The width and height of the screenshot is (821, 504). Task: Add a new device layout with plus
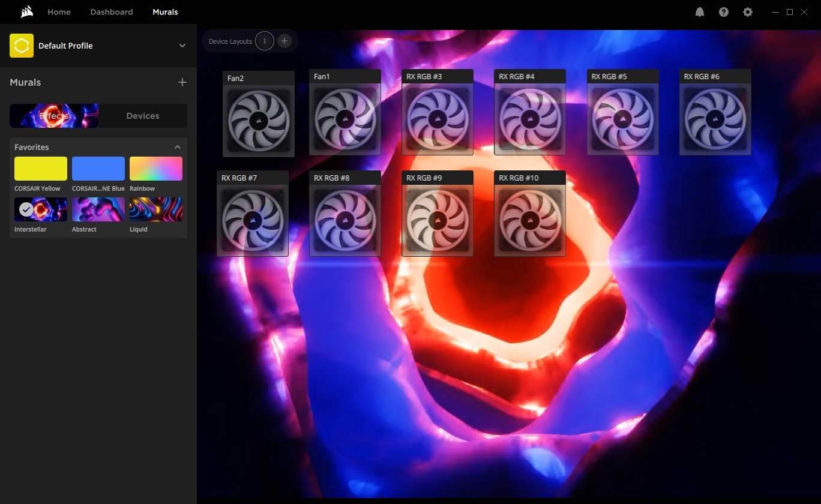tap(284, 41)
